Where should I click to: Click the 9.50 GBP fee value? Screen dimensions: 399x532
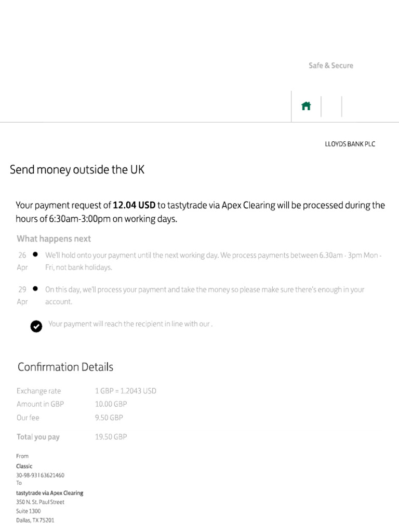[x=109, y=417]
